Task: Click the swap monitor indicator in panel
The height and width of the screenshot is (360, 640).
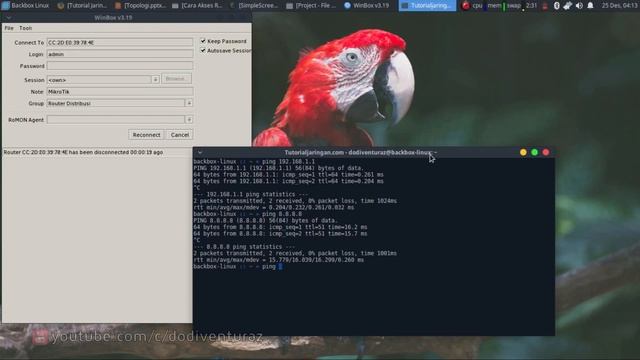Action: (515, 5)
